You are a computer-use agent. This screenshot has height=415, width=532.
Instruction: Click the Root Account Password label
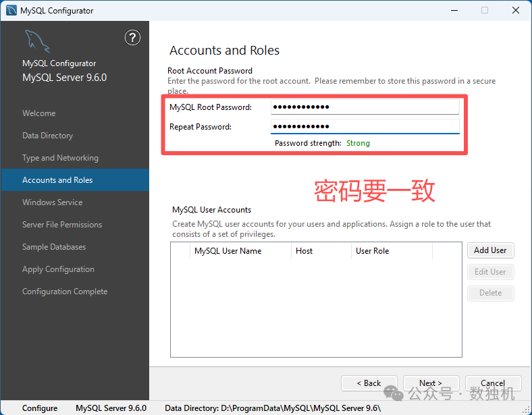(x=210, y=71)
